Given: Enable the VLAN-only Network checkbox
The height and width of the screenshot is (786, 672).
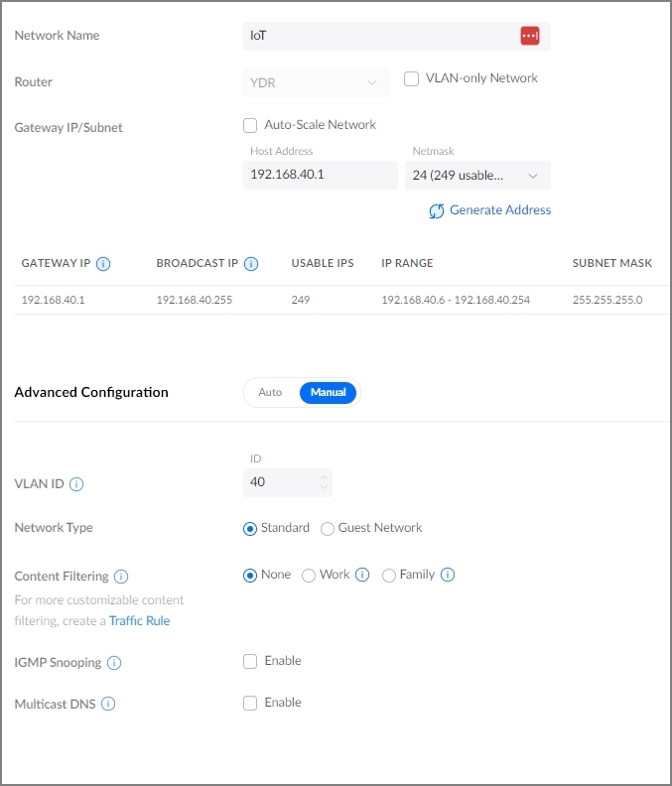Looking at the screenshot, I should tap(411, 79).
